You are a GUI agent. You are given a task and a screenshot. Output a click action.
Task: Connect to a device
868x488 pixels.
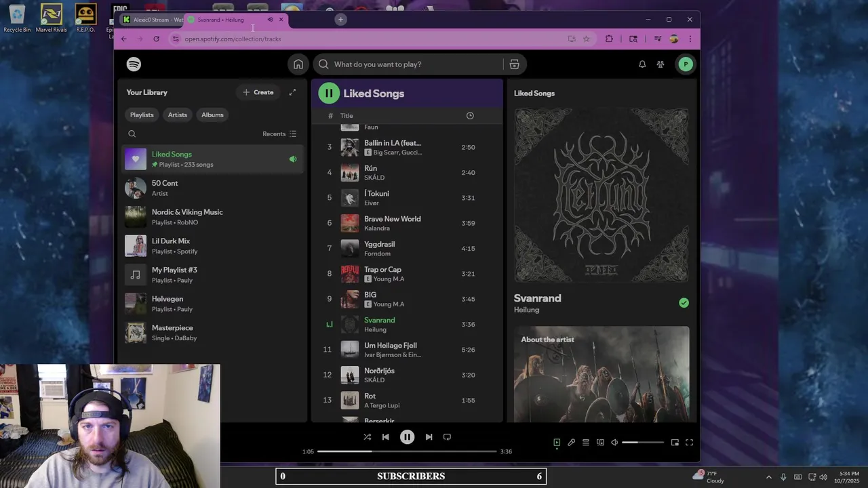coord(600,443)
